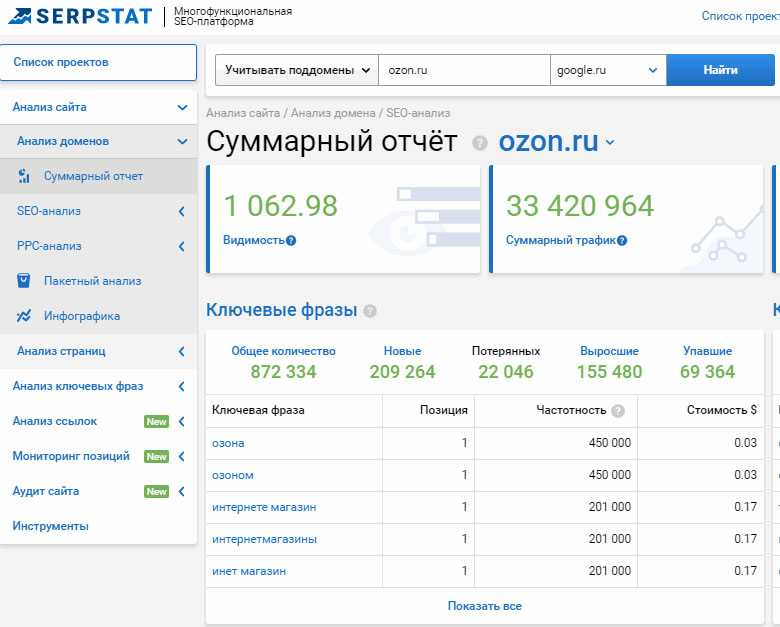Click New badge on Аудит сайта
Viewport: 780px width, 627px height.
click(x=157, y=492)
